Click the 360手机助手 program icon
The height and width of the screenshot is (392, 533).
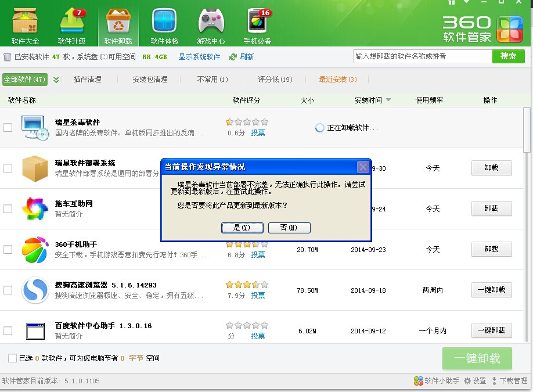[x=35, y=250]
